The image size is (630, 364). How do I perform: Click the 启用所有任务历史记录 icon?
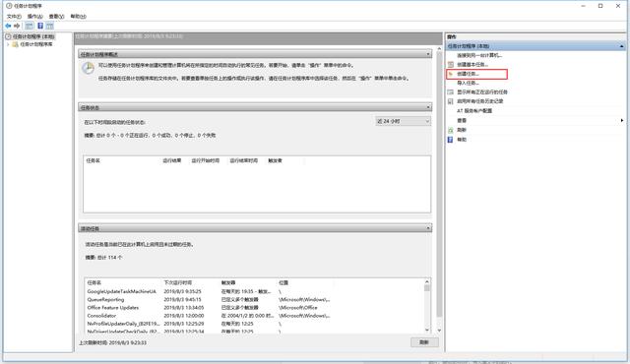(451, 101)
